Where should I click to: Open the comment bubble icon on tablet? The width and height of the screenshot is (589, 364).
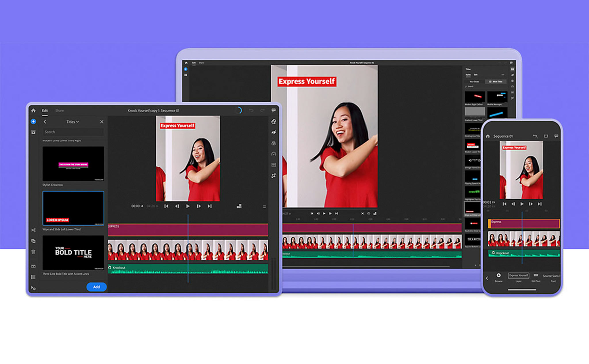[274, 110]
